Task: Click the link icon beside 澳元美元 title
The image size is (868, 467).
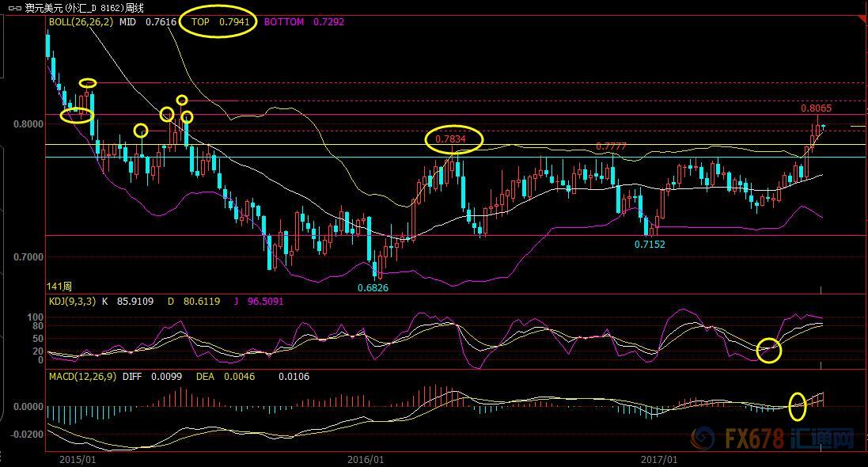Action: (15, 8)
